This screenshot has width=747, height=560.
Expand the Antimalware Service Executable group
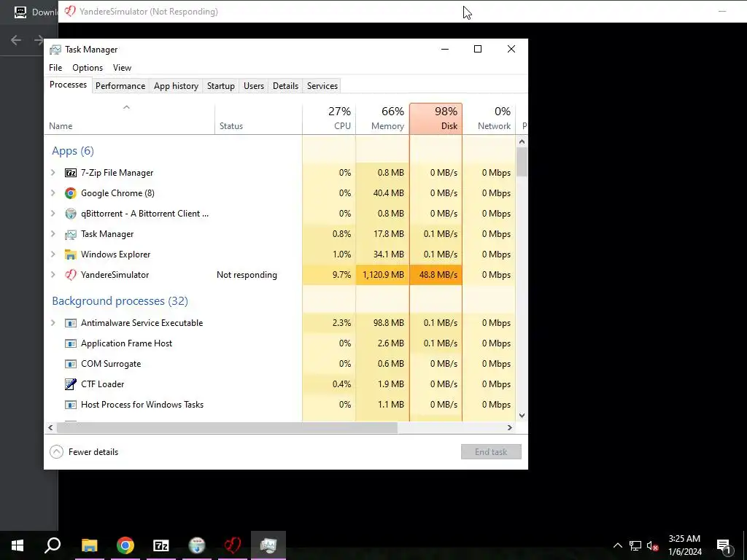pos(53,323)
